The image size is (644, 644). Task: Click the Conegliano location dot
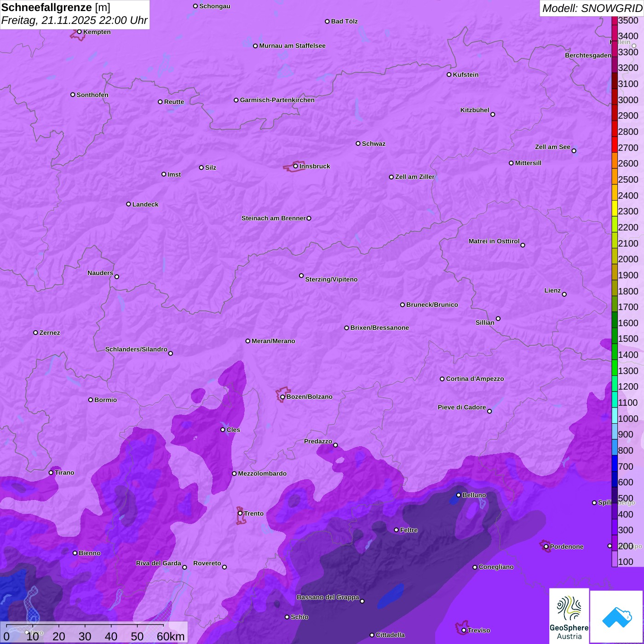[x=475, y=567]
